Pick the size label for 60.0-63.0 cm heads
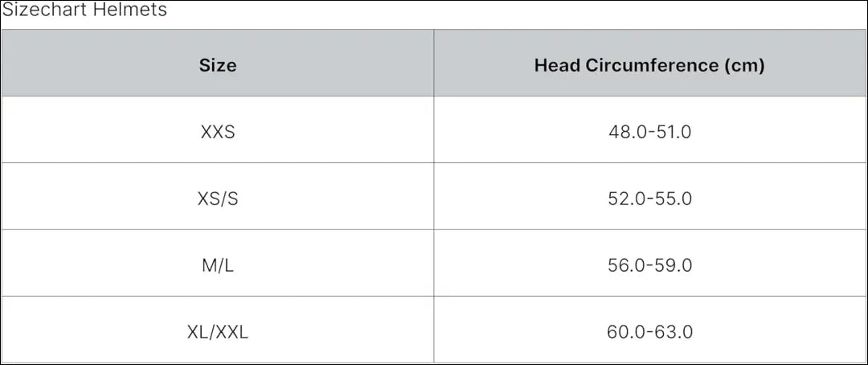This screenshot has height=365, width=868. (218, 331)
